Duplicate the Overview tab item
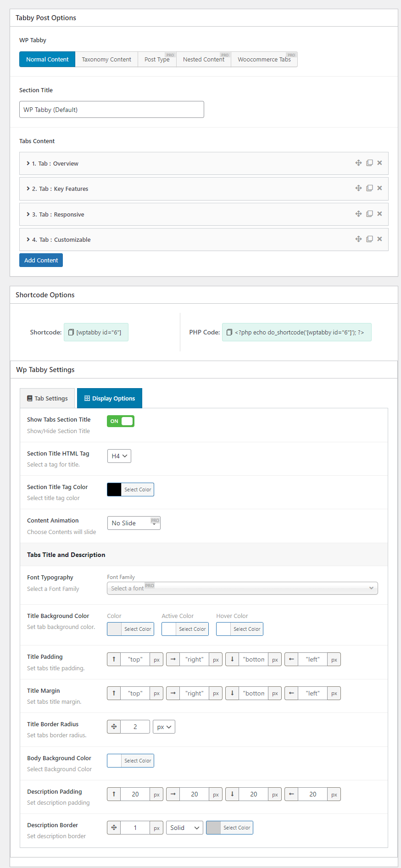401x868 pixels. [369, 163]
